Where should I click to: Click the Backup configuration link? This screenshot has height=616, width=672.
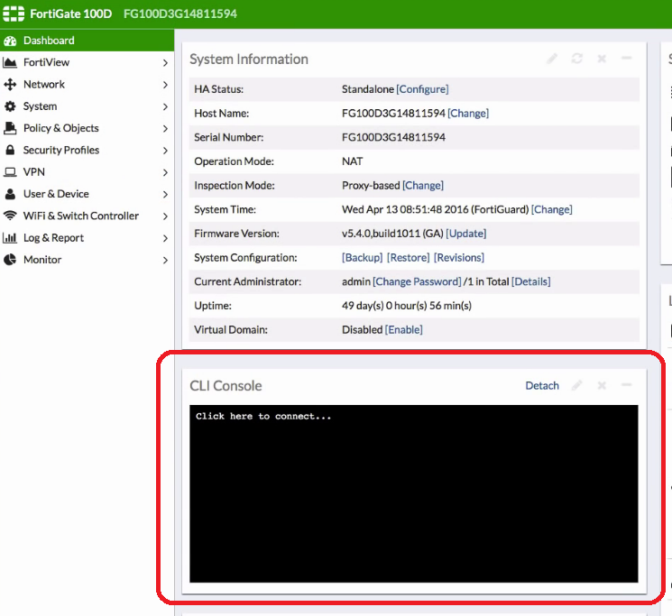(362, 257)
